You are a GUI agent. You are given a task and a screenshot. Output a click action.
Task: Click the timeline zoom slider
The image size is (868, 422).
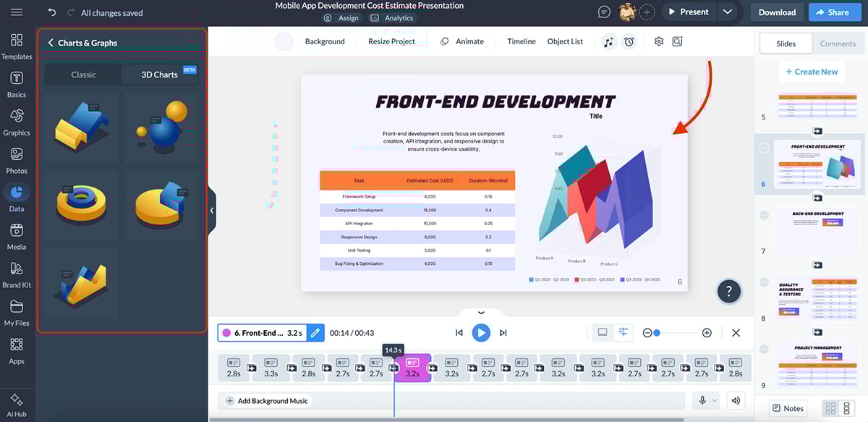[658, 332]
